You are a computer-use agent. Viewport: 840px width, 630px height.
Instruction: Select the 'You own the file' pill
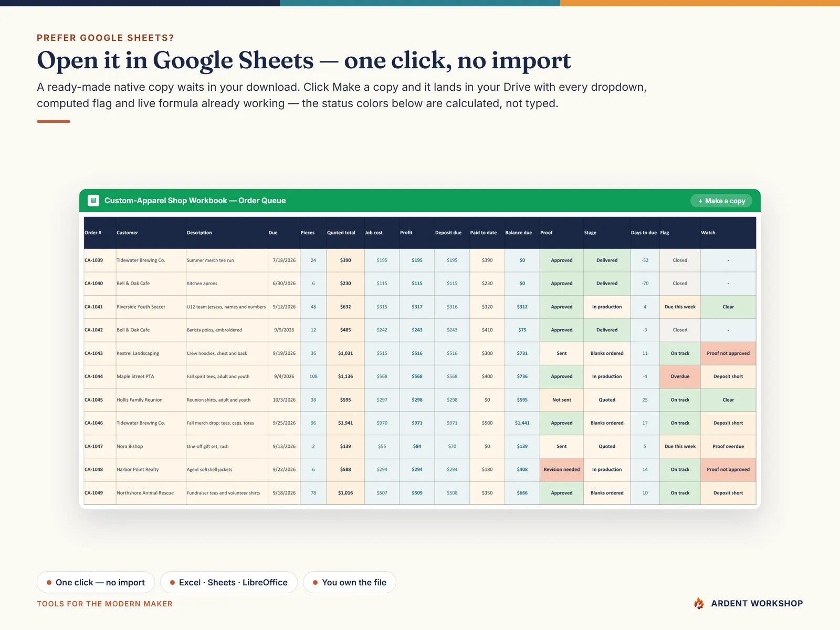click(x=349, y=582)
